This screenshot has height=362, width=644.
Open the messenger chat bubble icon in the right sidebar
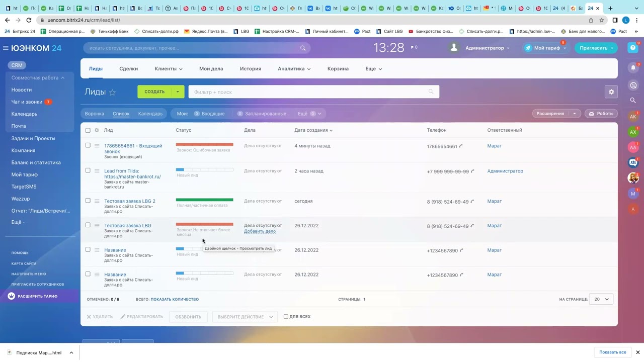click(x=633, y=85)
